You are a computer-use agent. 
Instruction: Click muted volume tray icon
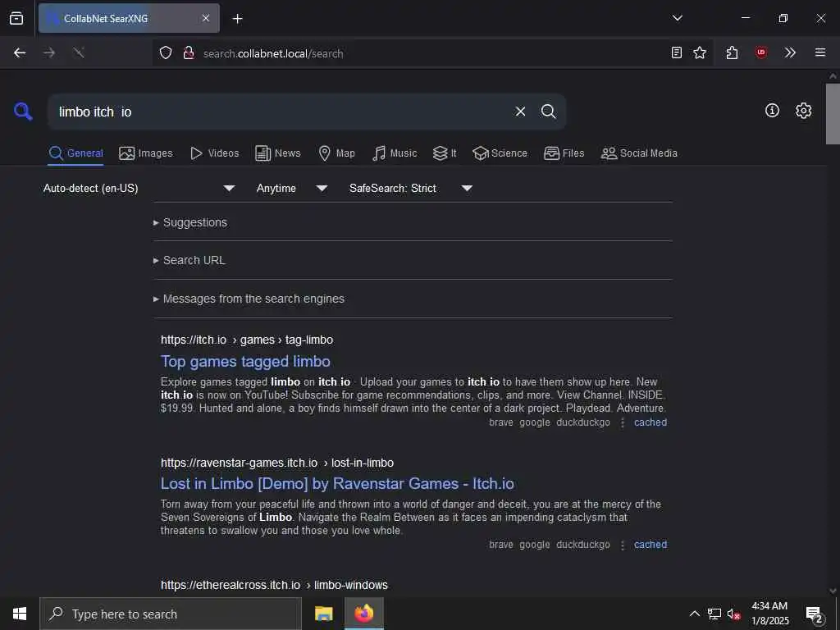(733, 614)
